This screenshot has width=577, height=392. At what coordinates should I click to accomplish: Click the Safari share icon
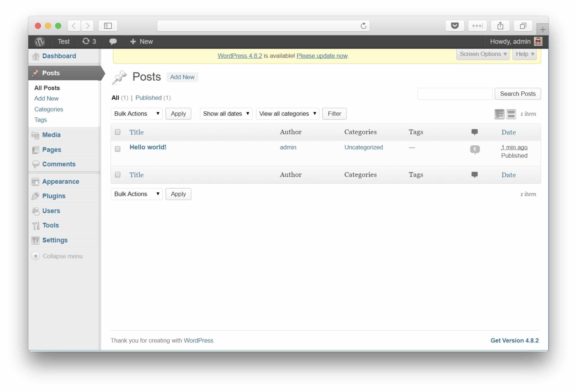[x=500, y=26]
